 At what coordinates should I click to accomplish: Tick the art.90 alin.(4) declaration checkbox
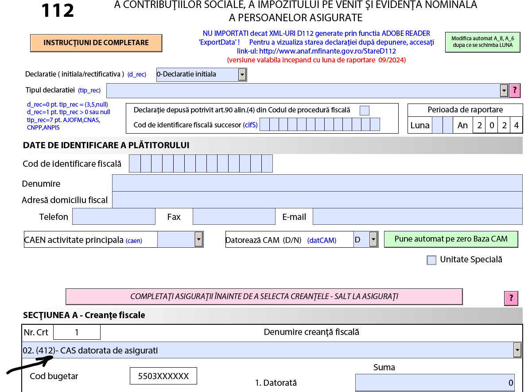pos(364,111)
